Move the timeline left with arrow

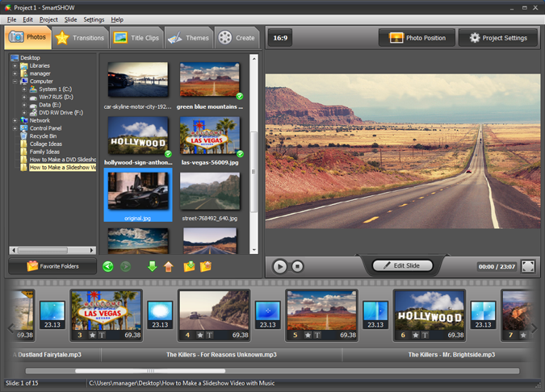(10, 327)
